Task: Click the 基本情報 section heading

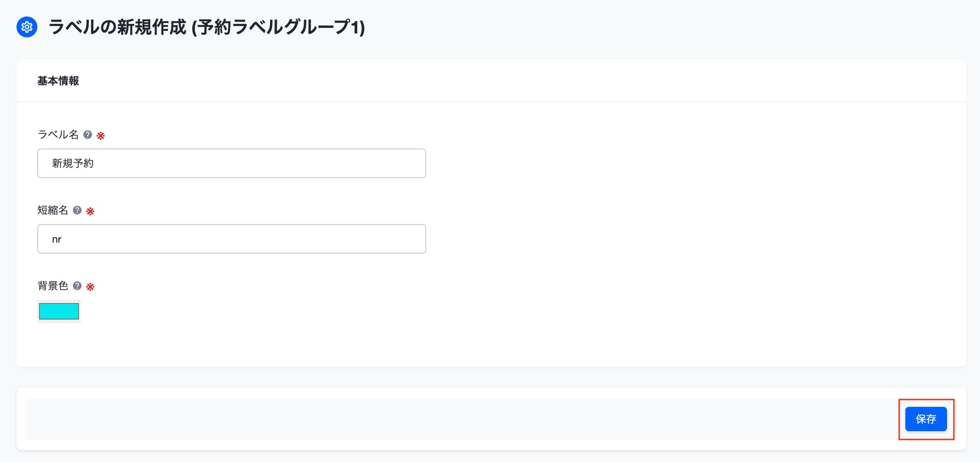Action: [58, 81]
